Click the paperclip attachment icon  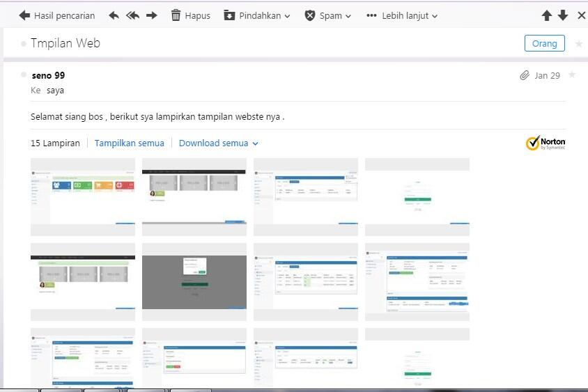point(524,75)
